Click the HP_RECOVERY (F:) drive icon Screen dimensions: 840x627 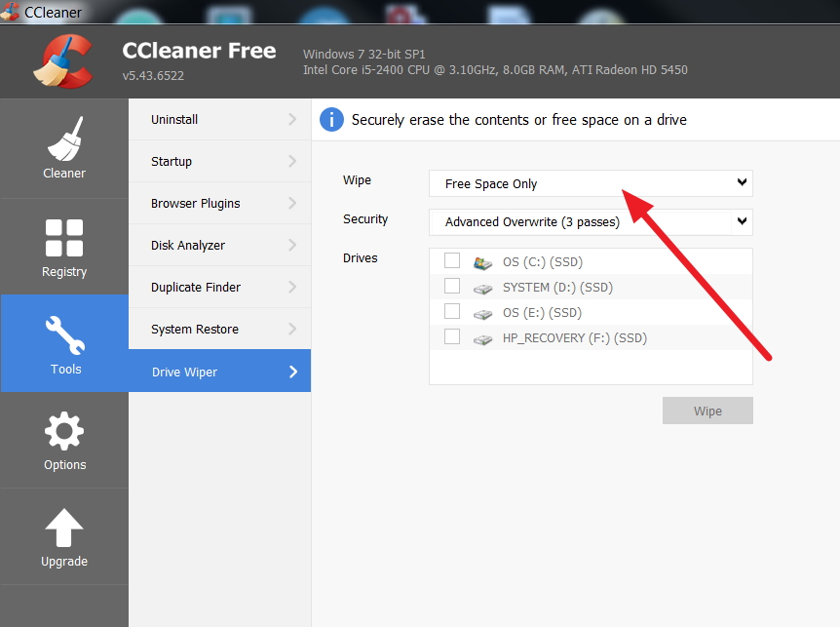(x=482, y=339)
